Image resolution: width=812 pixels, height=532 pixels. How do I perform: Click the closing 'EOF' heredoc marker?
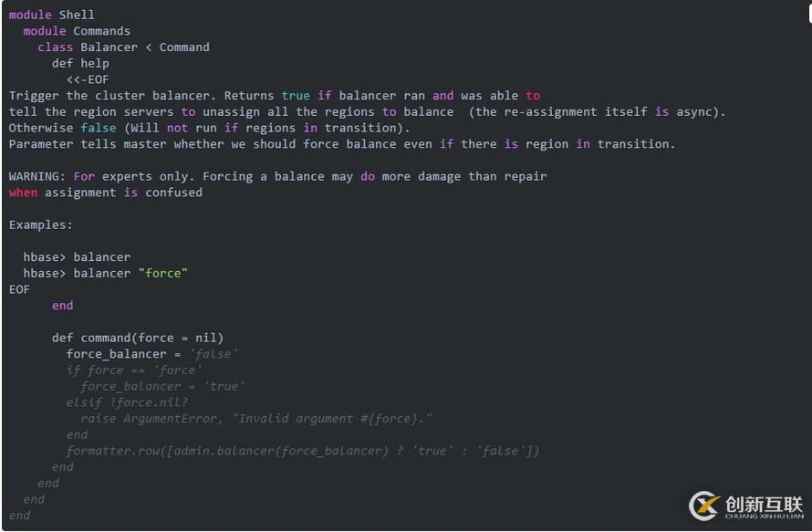coord(19,289)
